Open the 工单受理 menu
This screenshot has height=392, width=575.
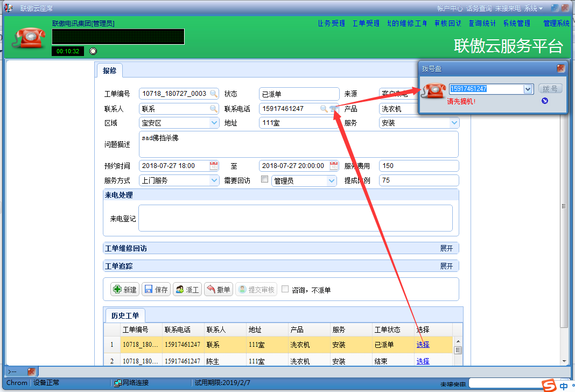pos(366,24)
